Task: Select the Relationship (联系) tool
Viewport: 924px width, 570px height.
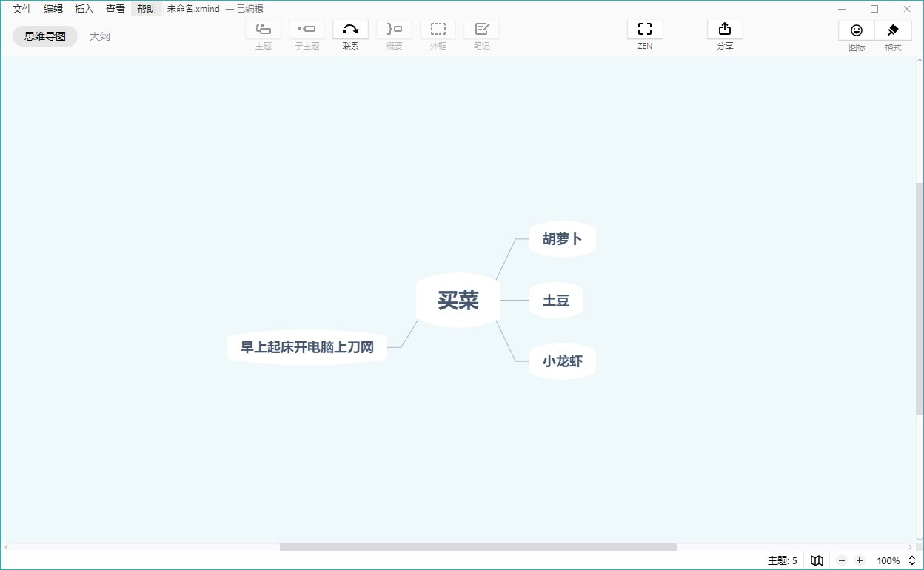Action: tap(350, 30)
